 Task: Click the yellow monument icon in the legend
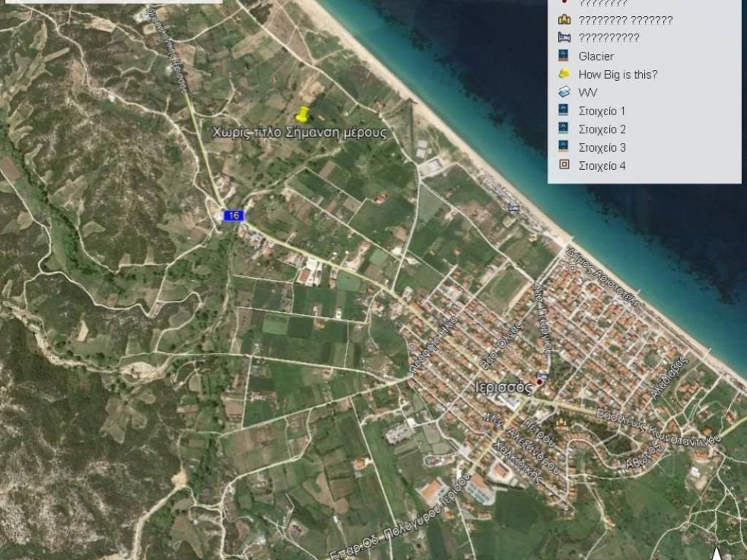(x=564, y=20)
